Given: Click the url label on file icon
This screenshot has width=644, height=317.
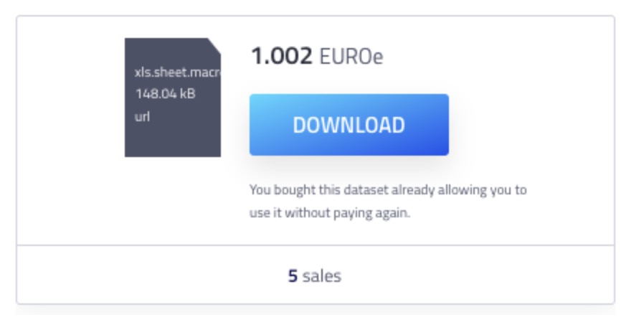Looking at the screenshot, I should [142, 117].
